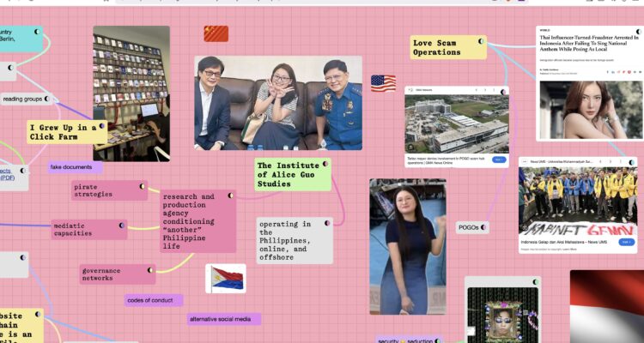Select the Philippine flag image card
This screenshot has height=343, width=644.
click(226, 279)
